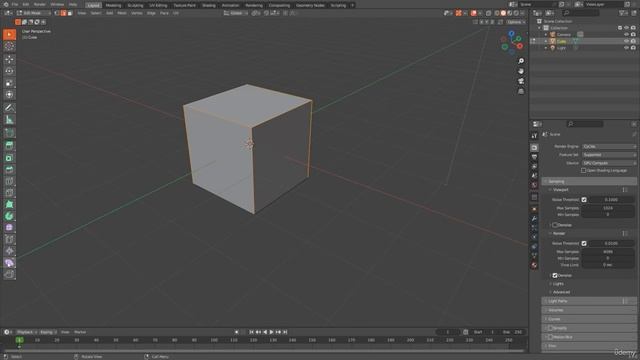
Task: Open the Modifiers wrench properties tab
Action: tap(534, 219)
